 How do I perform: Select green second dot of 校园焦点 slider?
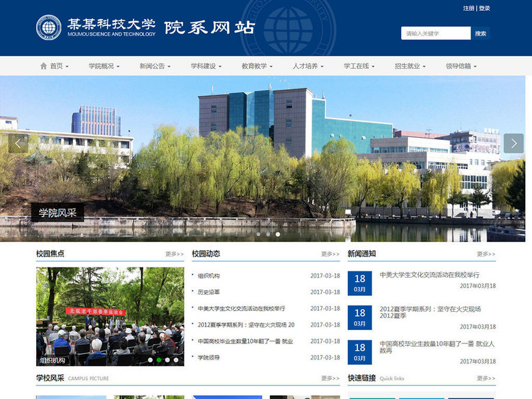159,360
